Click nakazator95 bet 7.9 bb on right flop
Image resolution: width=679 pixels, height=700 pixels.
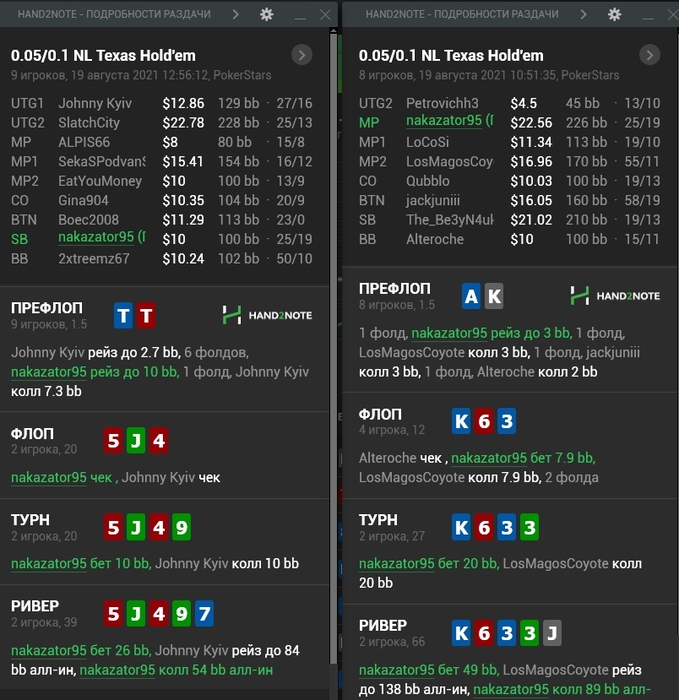coord(523,458)
